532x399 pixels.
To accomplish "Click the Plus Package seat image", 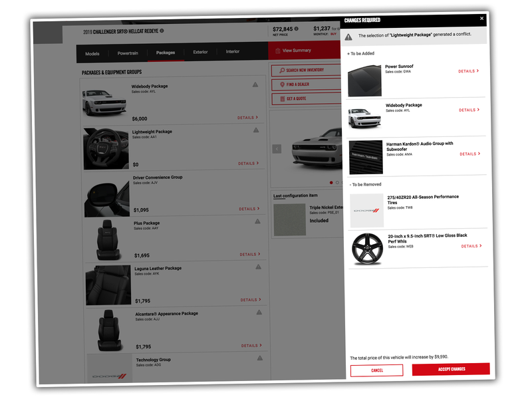I will click(x=108, y=240).
